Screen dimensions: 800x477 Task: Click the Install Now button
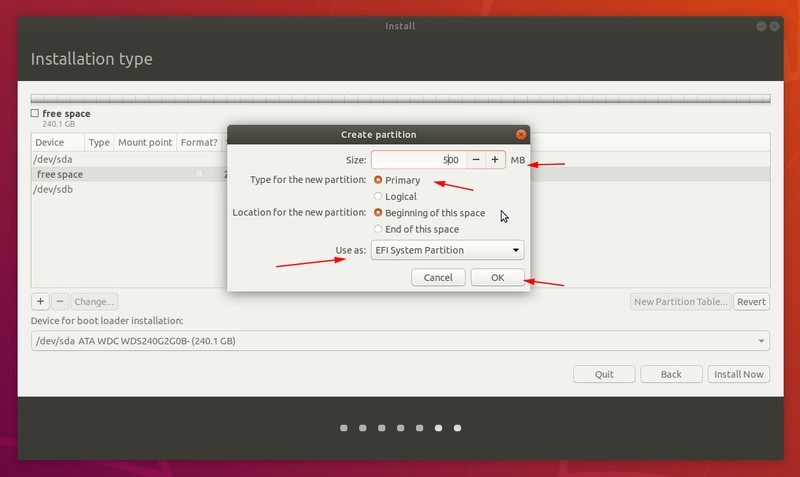point(739,374)
